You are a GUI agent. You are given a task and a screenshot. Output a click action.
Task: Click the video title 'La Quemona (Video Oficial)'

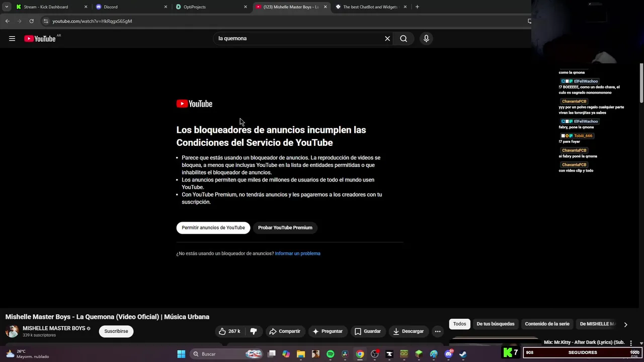pos(107,317)
